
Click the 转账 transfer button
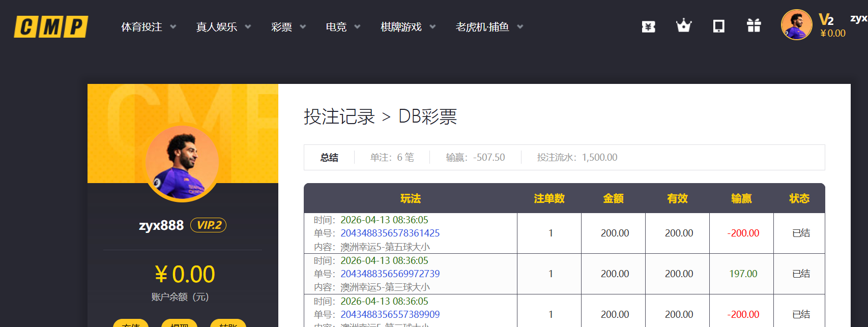228,323
